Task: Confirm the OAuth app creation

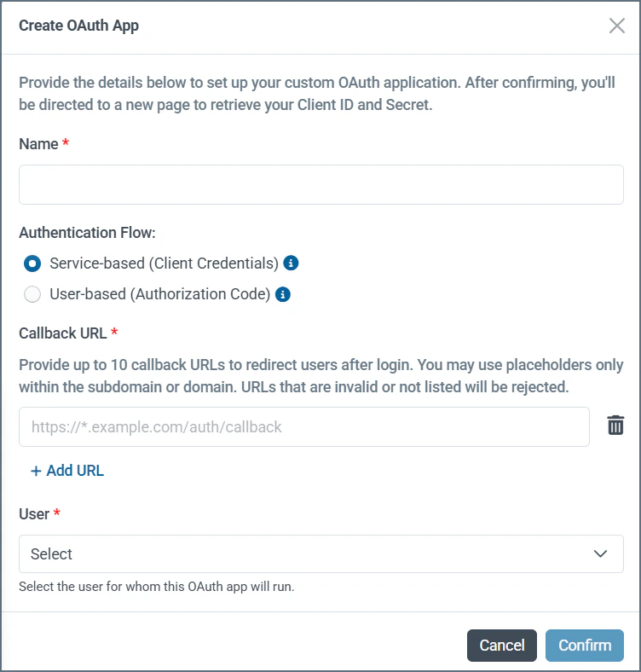Action: [585, 646]
